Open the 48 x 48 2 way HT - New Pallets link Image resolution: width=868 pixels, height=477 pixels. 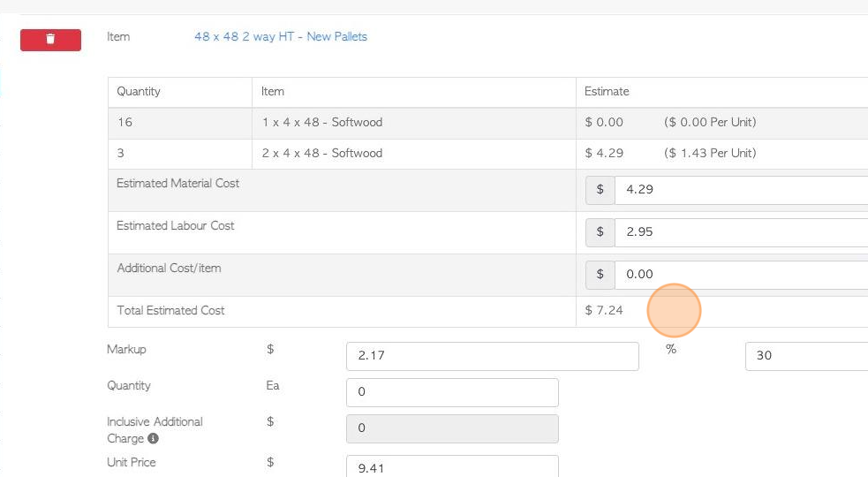pyautogui.click(x=281, y=36)
